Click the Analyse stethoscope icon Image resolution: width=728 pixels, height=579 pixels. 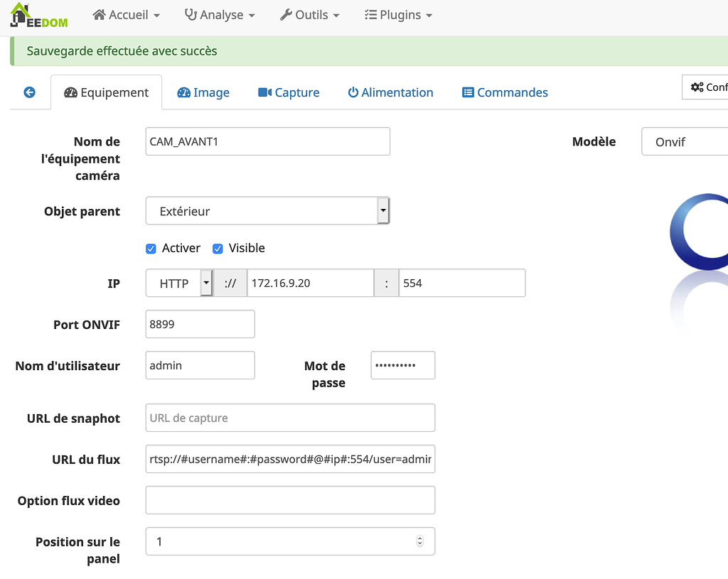(x=191, y=15)
